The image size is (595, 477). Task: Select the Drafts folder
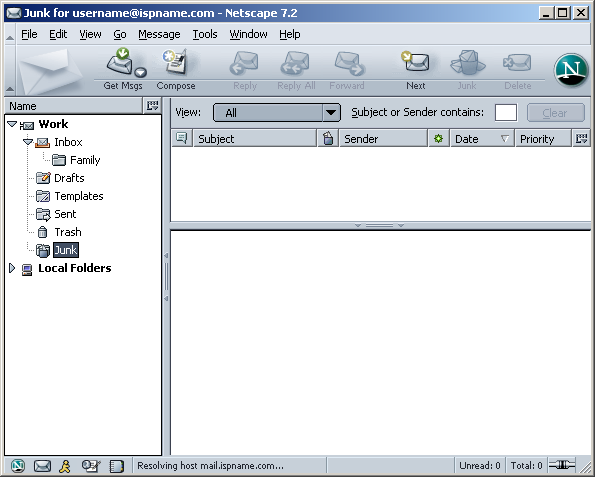[x=69, y=178]
